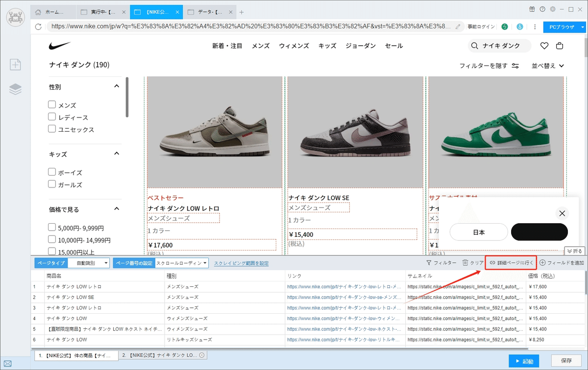Screen dimensions: 588x370
Task: Click the new task plus icon in sidebar
Action: pyautogui.click(x=16, y=64)
